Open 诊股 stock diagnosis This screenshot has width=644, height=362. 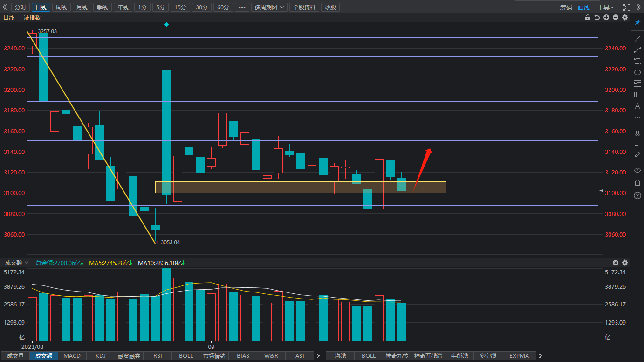330,7
